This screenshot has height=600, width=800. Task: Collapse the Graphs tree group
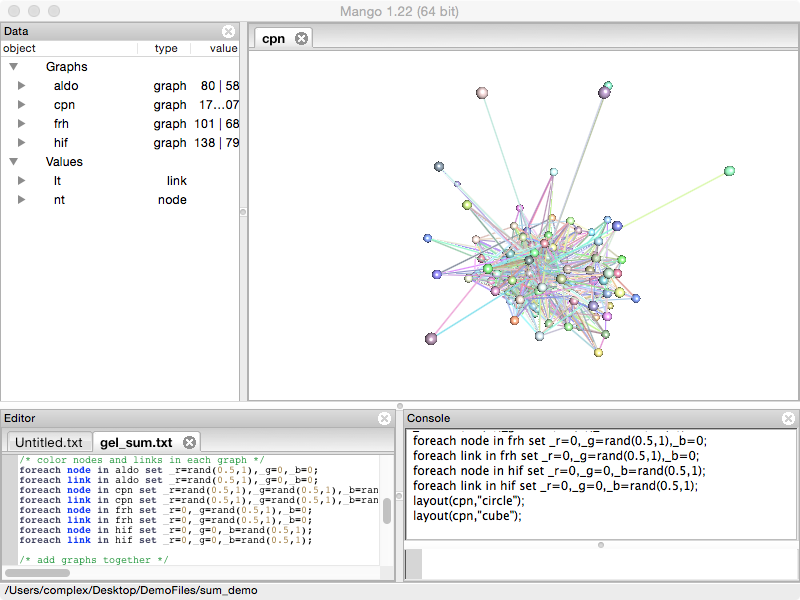click(14, 67)
